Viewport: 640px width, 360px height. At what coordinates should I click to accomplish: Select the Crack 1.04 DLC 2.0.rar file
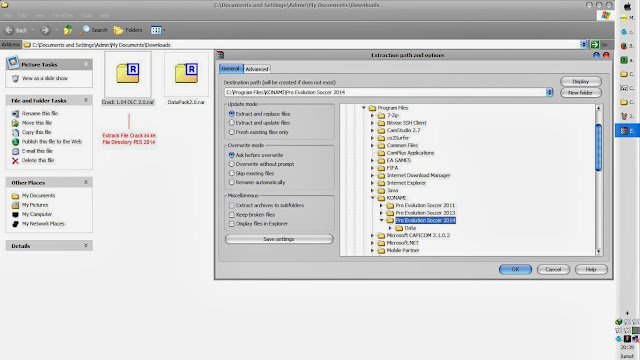[x=128, y=78]
